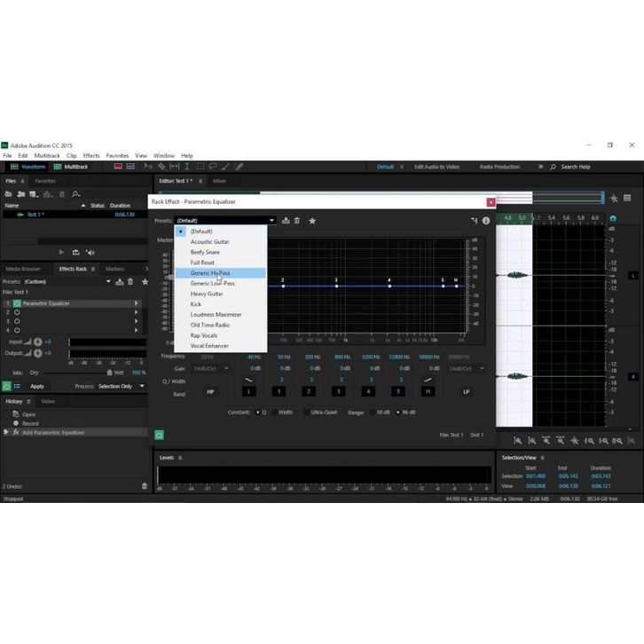Enable the HP band button
644x644 pixels.
210,391
